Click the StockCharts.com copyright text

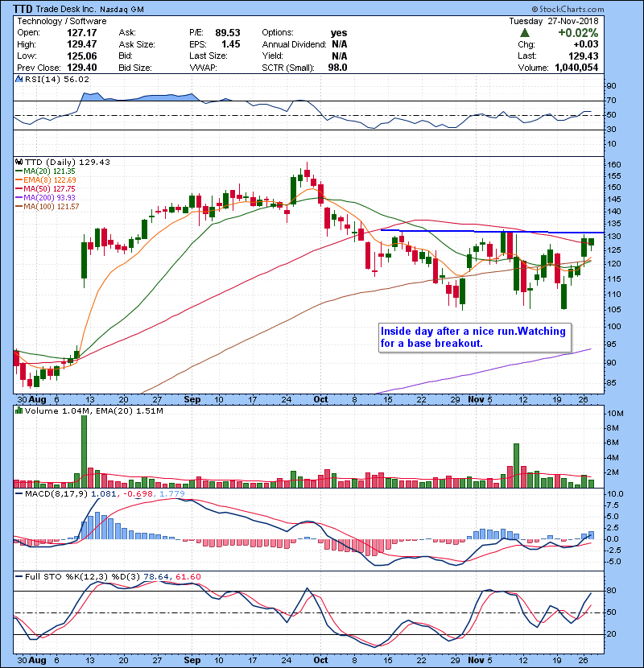568,9
